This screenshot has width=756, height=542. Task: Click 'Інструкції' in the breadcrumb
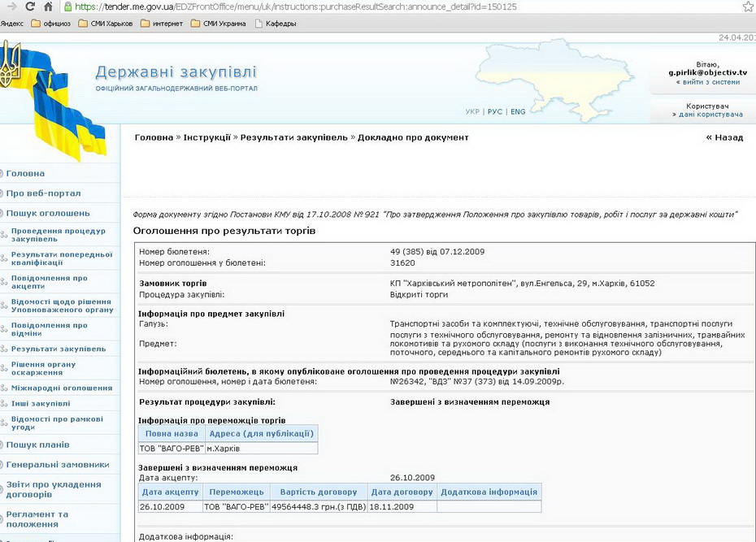click(206, 137)
